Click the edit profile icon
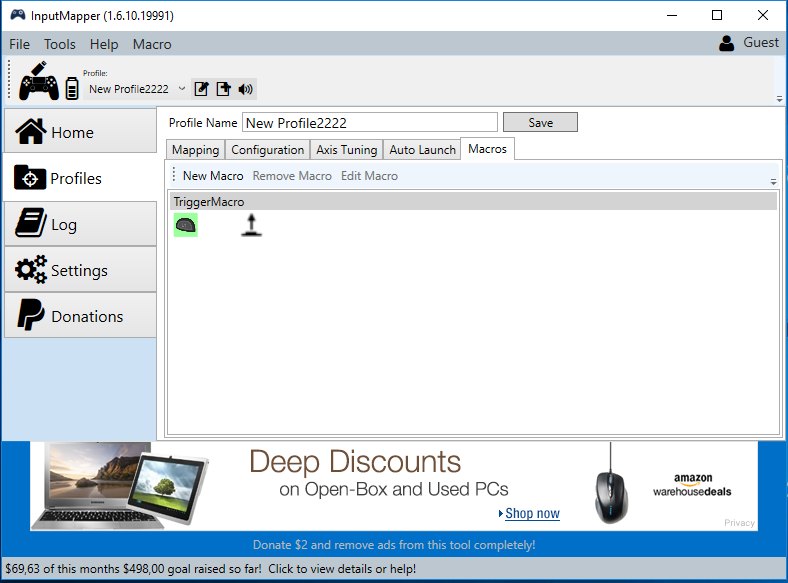788x583 pixels. (201, 89)
